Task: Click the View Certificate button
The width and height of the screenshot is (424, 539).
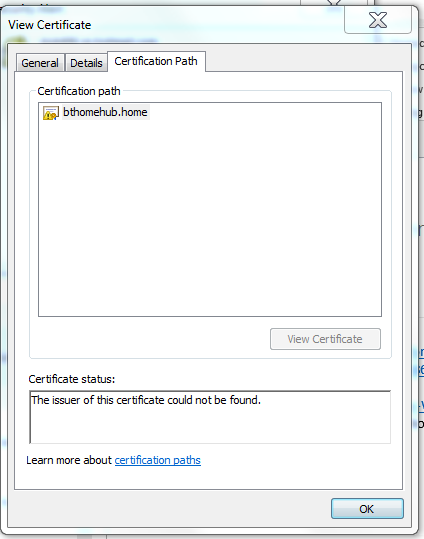Action: 325,339
